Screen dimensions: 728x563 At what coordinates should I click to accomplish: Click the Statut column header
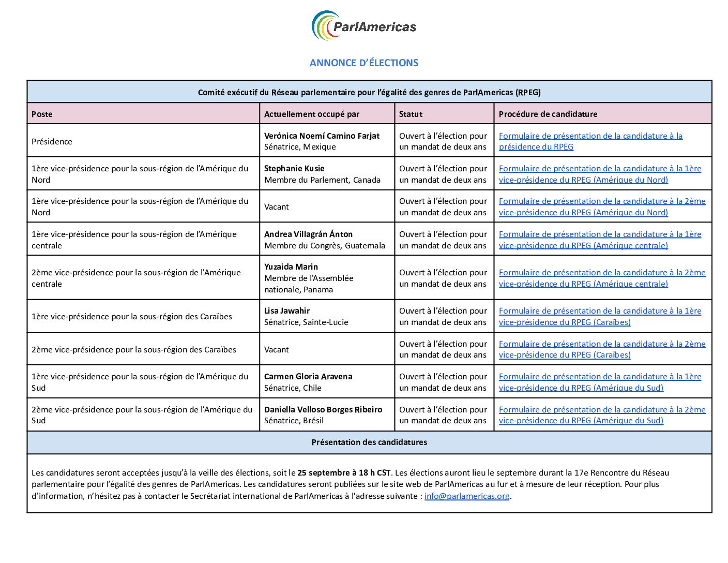click(411, 114)
